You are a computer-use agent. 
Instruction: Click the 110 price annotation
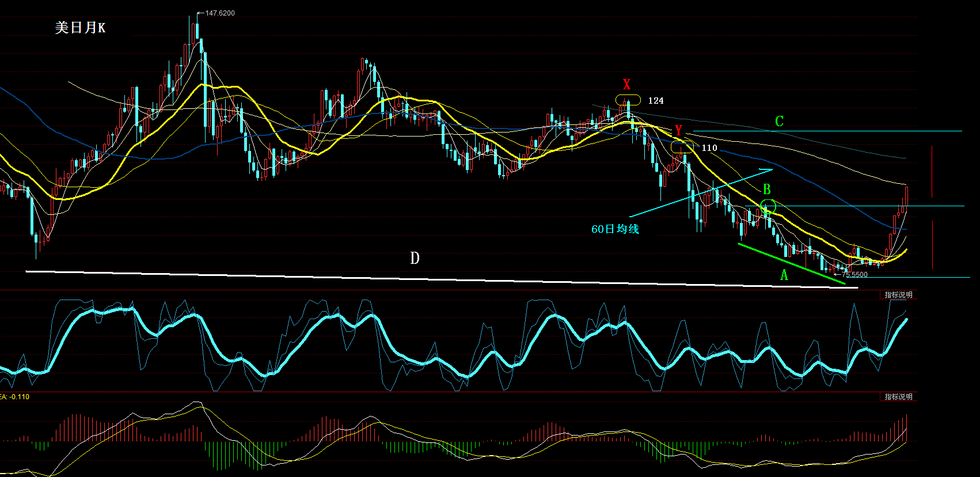point(709,148)
